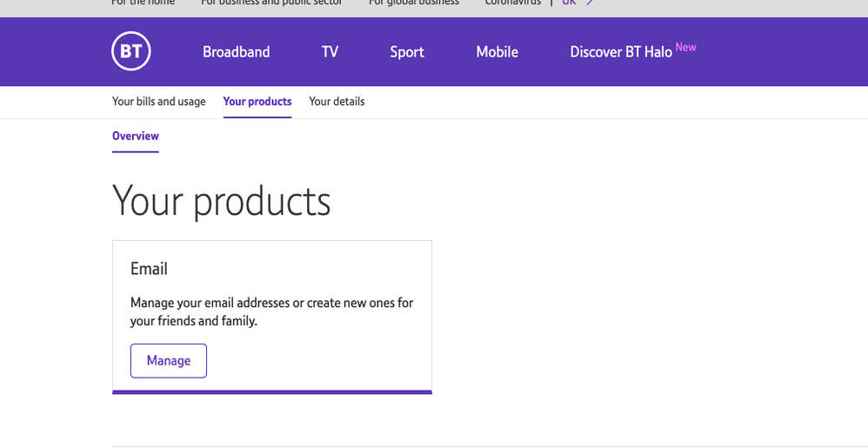Viewport: 868px width, 448px height.
Task: Click the UK region selector
Action: tap(569, 3)
